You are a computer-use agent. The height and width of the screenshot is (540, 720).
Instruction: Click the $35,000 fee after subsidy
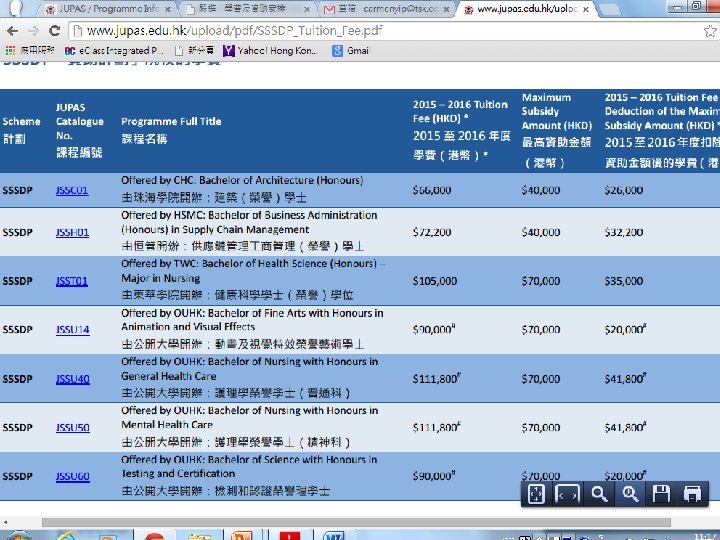point(624,281)
